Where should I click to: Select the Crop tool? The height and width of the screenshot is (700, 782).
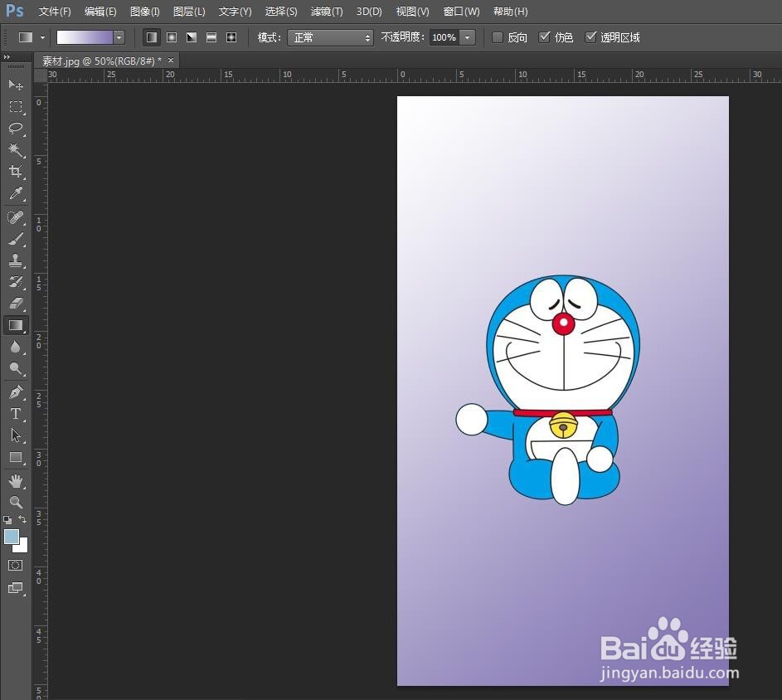click(x=16, y=171)
